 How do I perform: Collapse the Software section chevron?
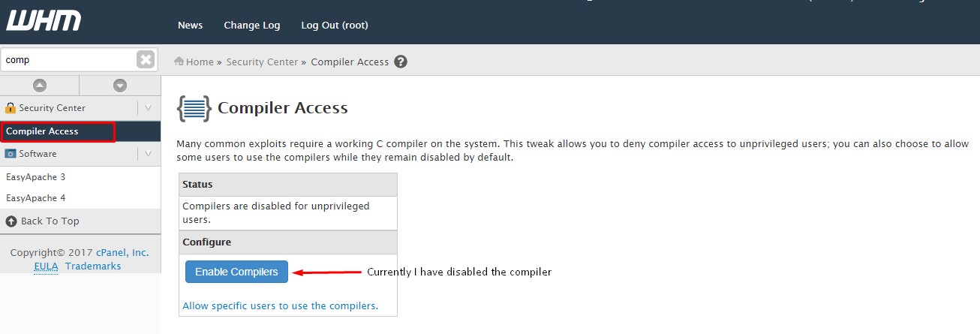149,154
